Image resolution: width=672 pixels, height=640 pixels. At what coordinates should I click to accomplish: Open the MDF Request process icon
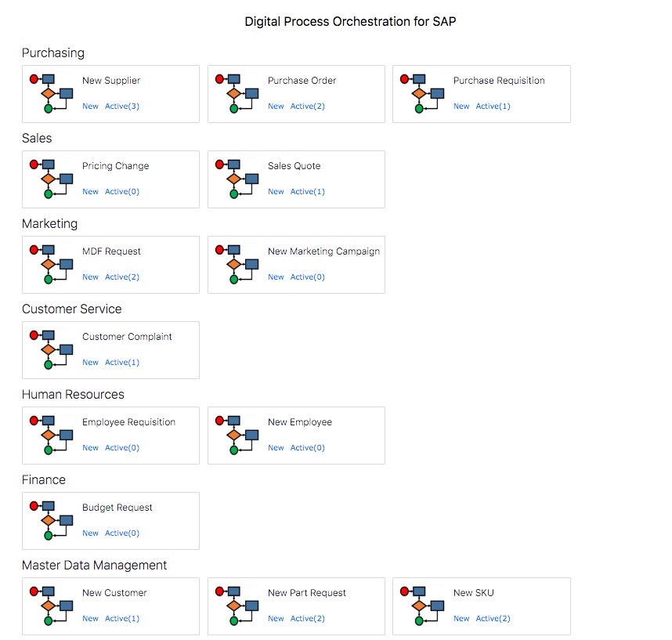[50, 262]
